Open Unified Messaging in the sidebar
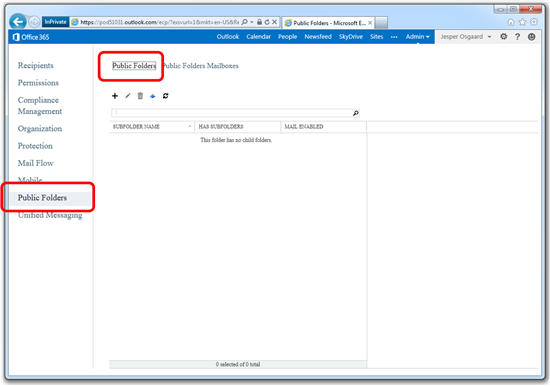This screenshot has width=550, height=386. pos(50,215)
